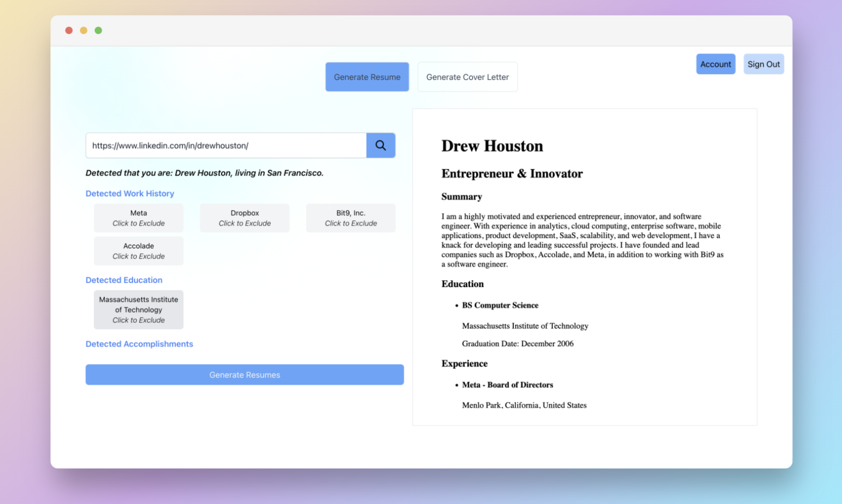Click the BS Computer Science entry
Image resolution: width=842 pixels, height=504 pixels.
click(500, 305)
